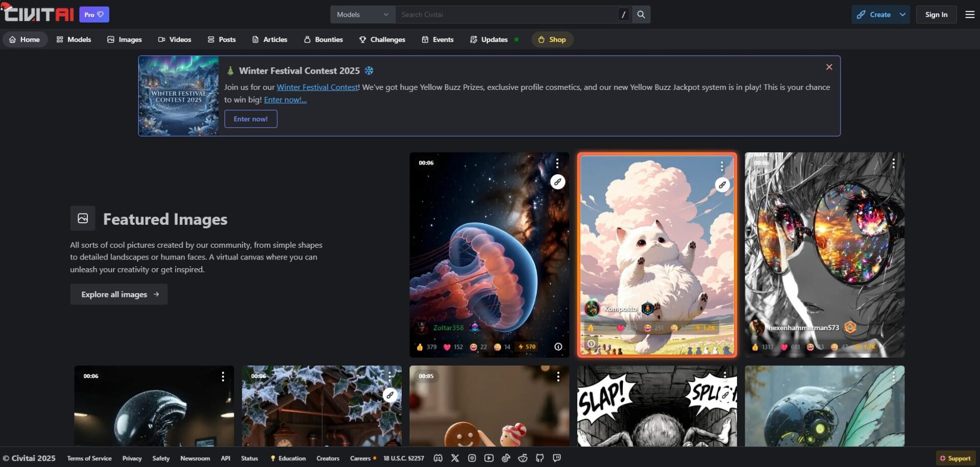Expand the Models search category dropdown
This screenshot has height=467, width=980.
coord(362,15)
